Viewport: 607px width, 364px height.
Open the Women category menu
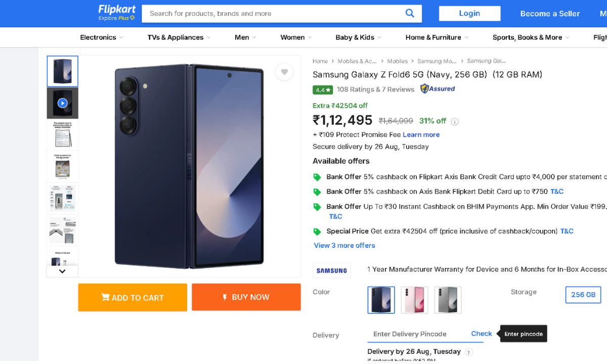296,37
